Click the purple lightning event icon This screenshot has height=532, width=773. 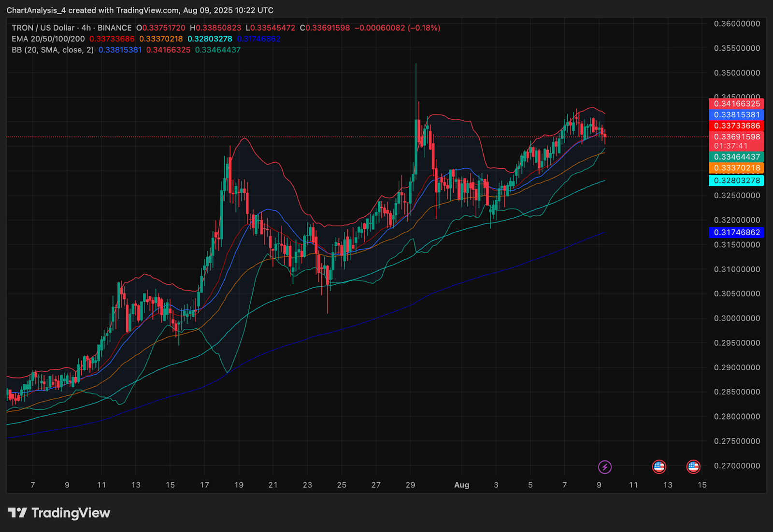605,467
